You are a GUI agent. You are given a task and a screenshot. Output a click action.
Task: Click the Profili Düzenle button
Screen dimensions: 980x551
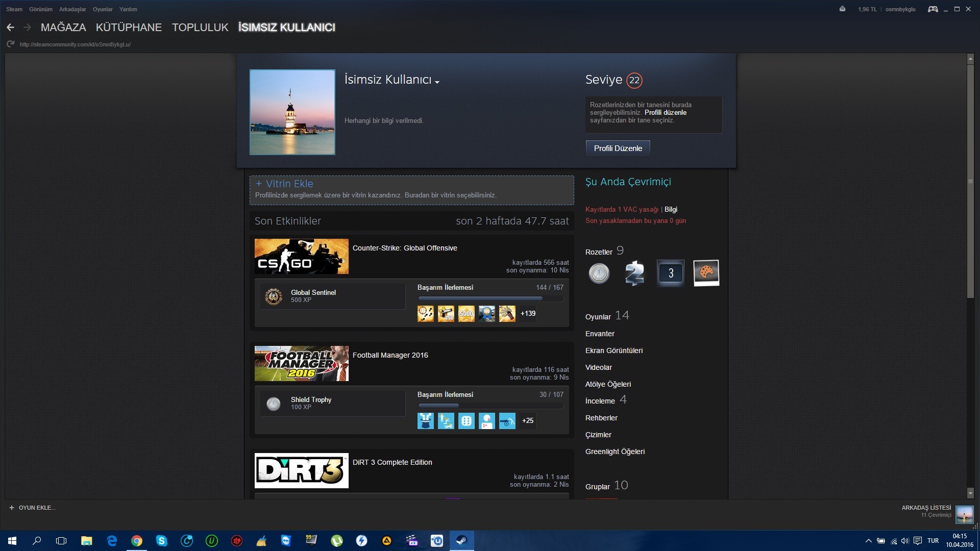pyautogui.click(x=618, y=148)
